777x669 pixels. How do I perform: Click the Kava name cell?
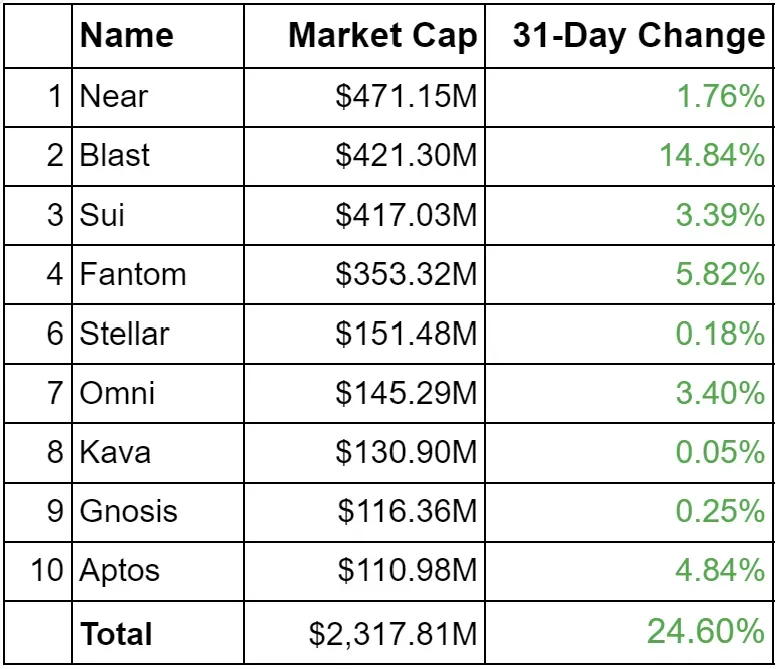115,452
